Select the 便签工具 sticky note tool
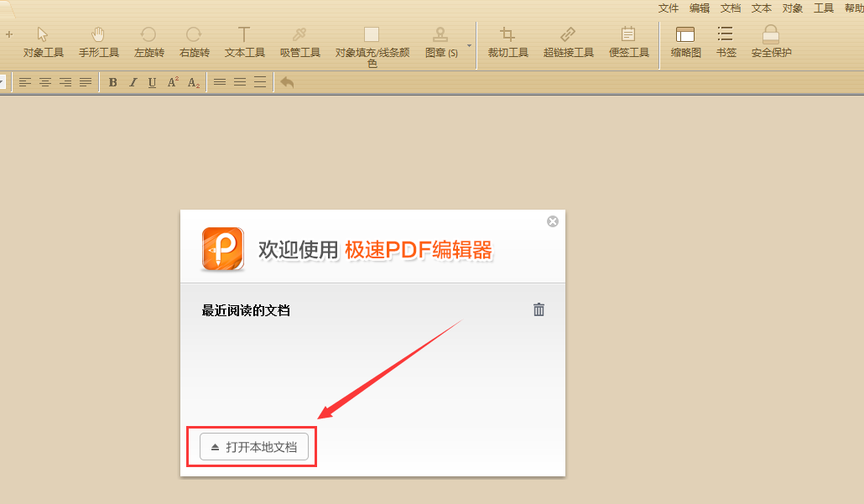Viewport: 864px width, 504px height. tap(628, 43)
